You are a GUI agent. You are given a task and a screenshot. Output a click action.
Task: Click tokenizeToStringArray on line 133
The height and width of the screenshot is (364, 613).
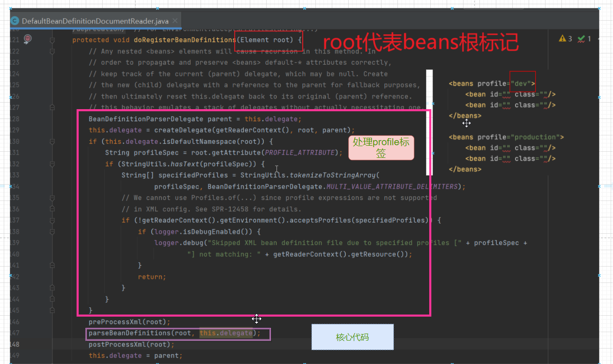point(333,175)
